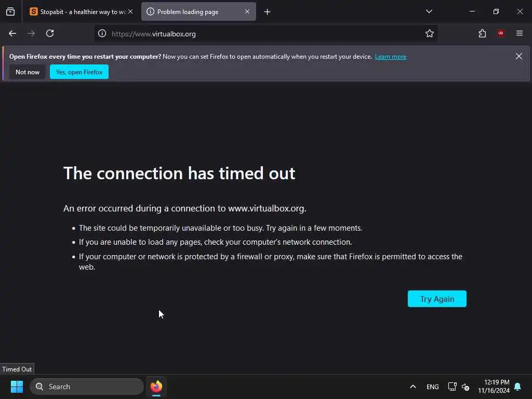Image resolution: width=532 pixels, height=399 pixels.
Task: Click Yes, open Firefox button
Action: coord(79,72)
